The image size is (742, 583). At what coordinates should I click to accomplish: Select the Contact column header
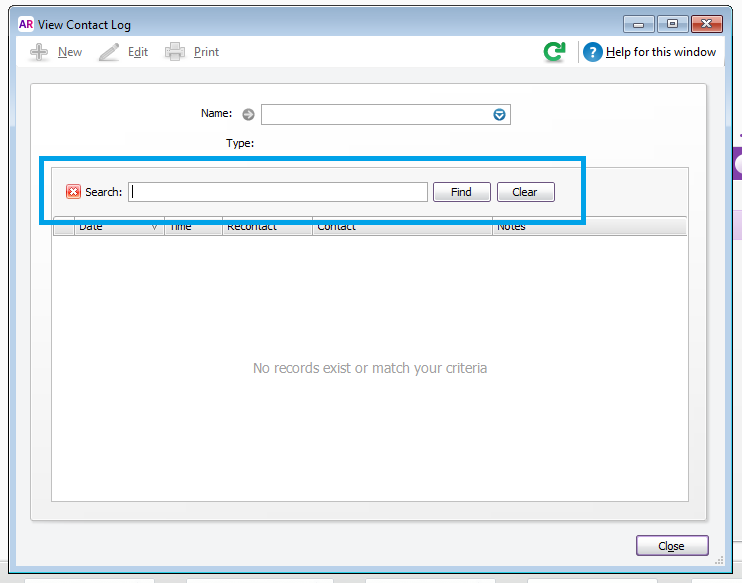point(400,228)
